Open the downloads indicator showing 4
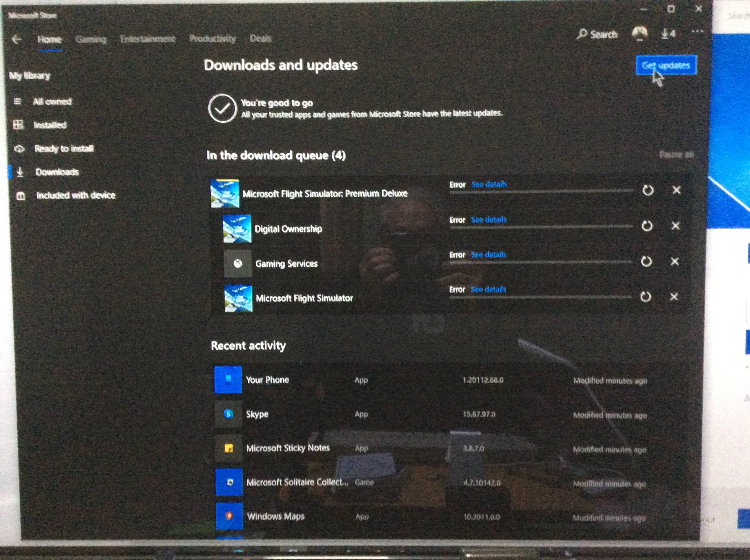 (668, 34)
